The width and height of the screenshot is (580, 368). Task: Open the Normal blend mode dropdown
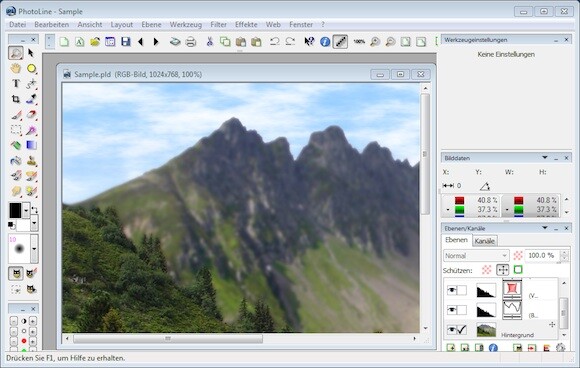[476, 256]
